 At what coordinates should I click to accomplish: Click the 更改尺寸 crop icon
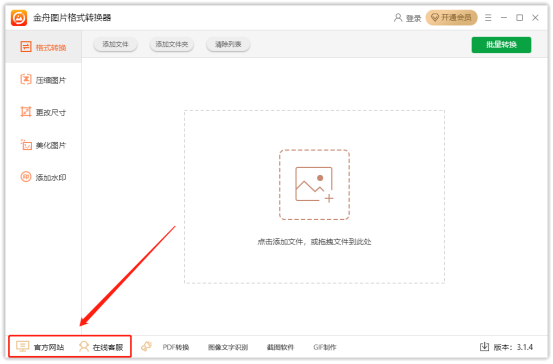point(26,112)
